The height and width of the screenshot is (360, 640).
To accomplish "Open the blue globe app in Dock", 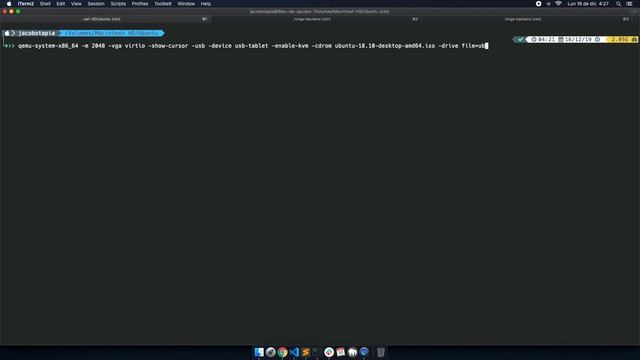I will [364, 352].
